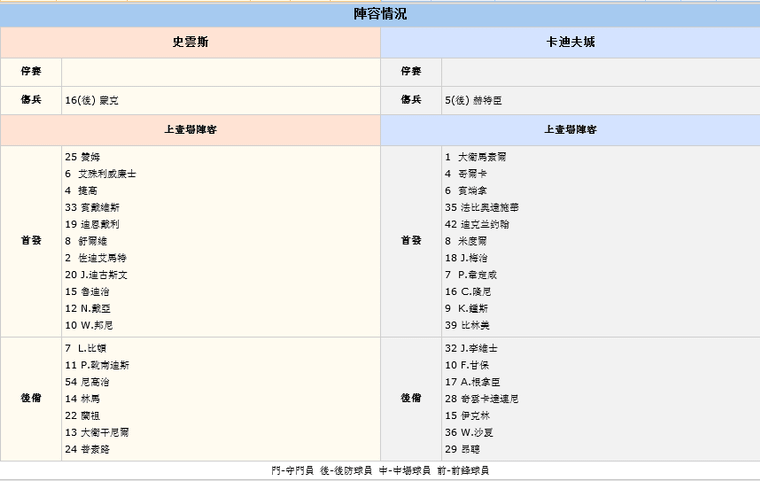Click 史雲斯's 首發 row label
The height and width of the screenshot is (481, 760).
pos(31,240)
